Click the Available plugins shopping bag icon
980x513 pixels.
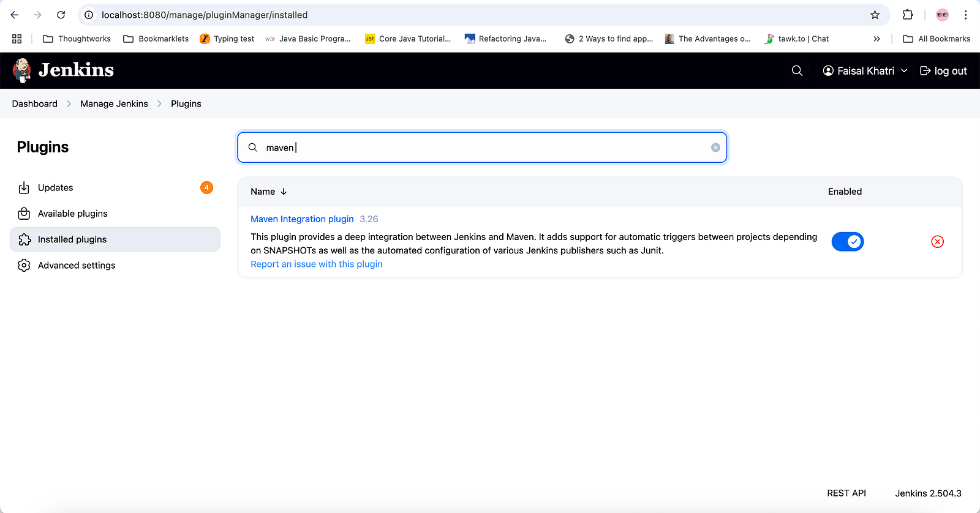pyautogui.click(x=24, y=214)
